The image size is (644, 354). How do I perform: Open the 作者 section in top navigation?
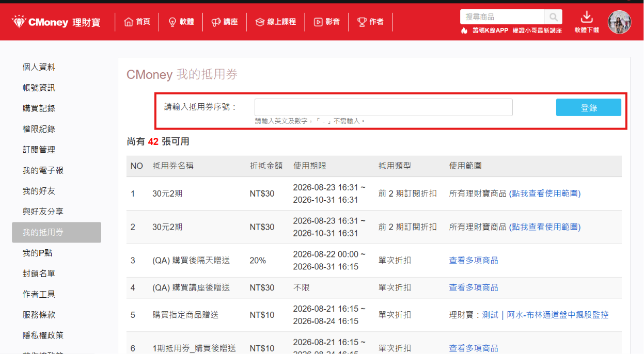(x=370, y=22)
